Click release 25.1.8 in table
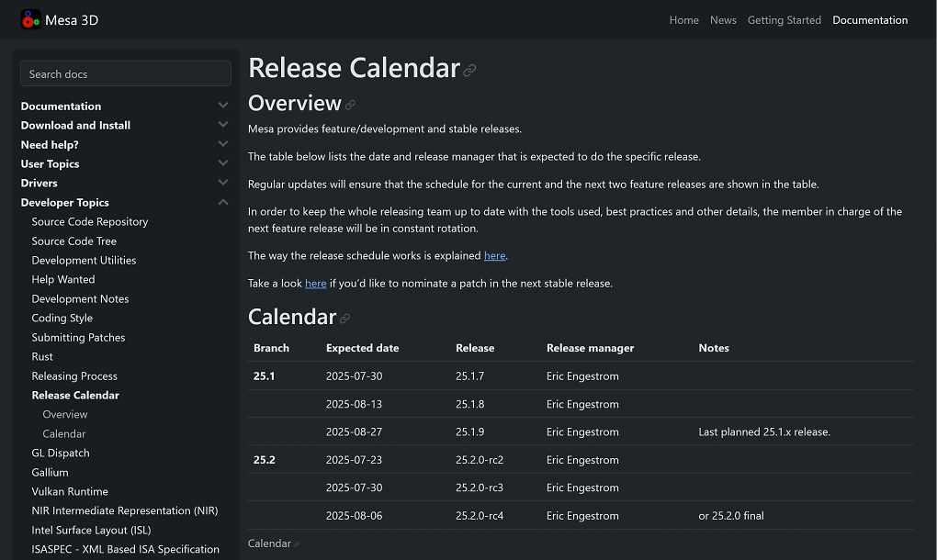937x560 pixels. (x=469, y=404)
